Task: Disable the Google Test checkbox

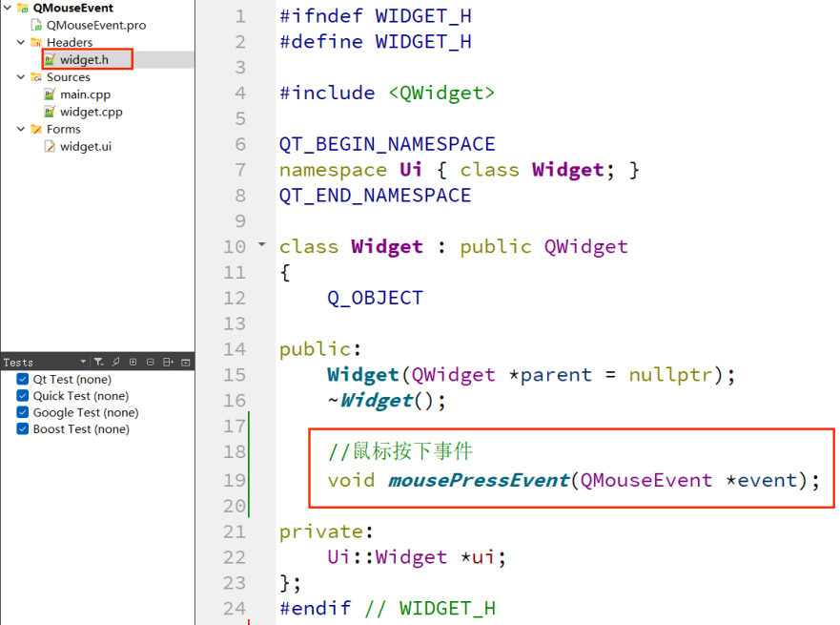Action: (22, 412)
